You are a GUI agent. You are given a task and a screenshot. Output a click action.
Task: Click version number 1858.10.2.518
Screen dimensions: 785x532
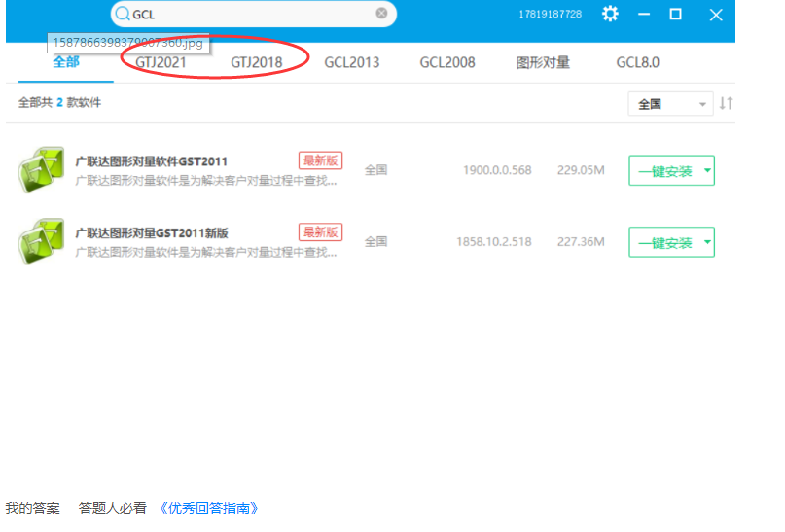(493, 242)
